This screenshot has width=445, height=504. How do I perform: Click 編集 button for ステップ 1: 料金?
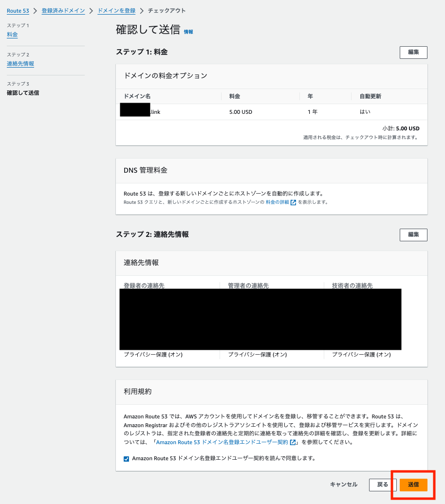coord(413,53)
